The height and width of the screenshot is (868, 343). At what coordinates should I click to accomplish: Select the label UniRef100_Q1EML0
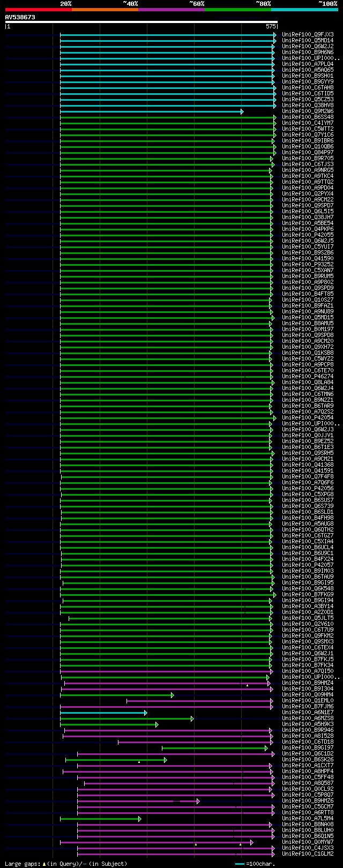point(308,701)
